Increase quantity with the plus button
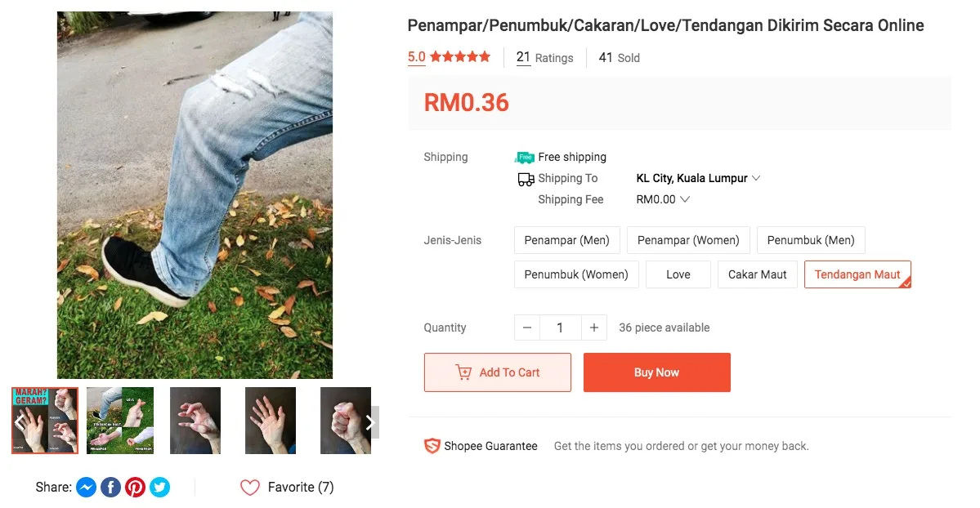 click(x=594, y=328)
